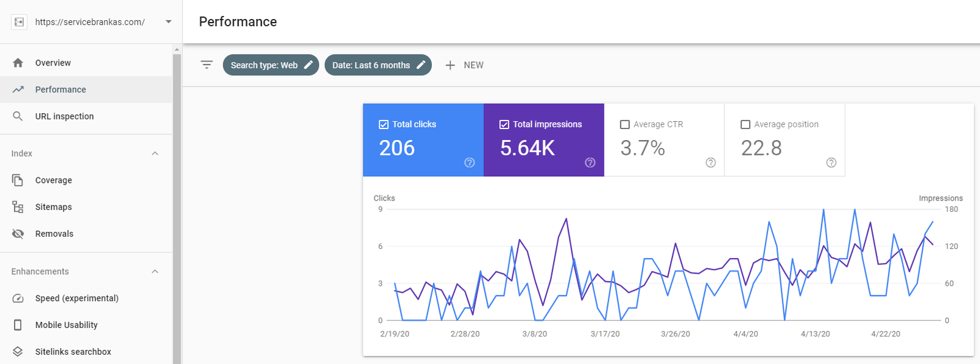Click the Sitemaps icon in sidebar
Image resolution: width=980 pixels, height=364 pixels.
point(18,207)
